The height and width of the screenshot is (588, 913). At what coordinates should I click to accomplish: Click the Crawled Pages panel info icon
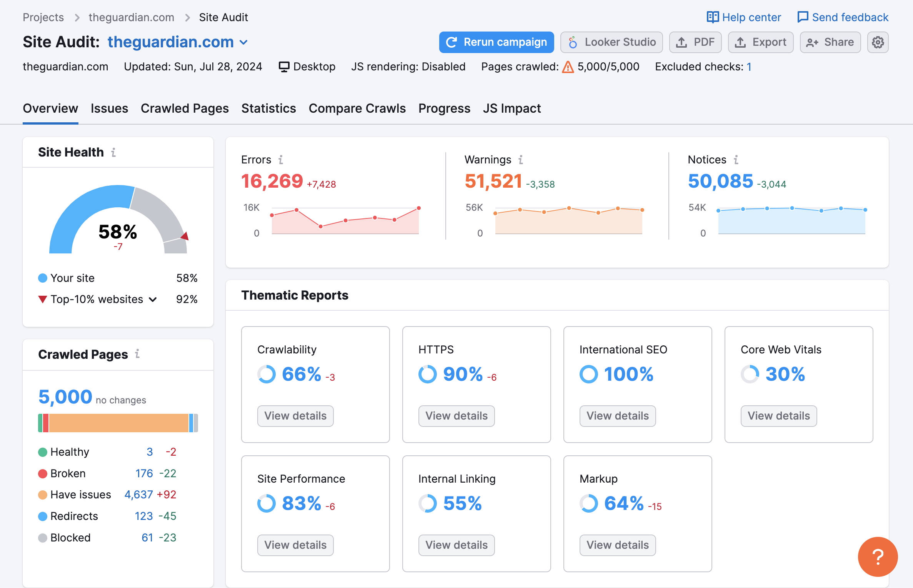click(x=138, y=354)
